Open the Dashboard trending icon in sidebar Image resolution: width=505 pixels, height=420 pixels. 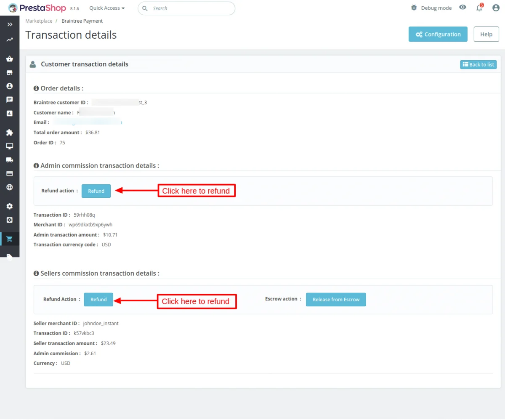[10, 40]
